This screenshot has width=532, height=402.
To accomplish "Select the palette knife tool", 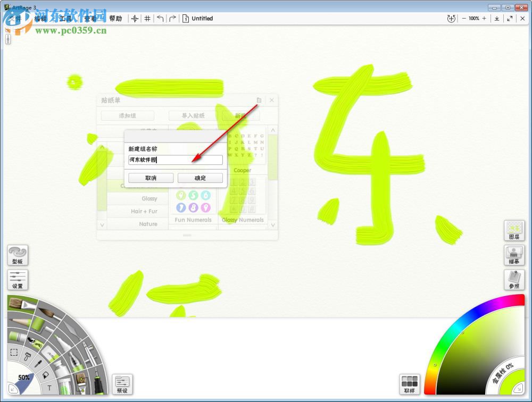I will (x=72, y=330).
